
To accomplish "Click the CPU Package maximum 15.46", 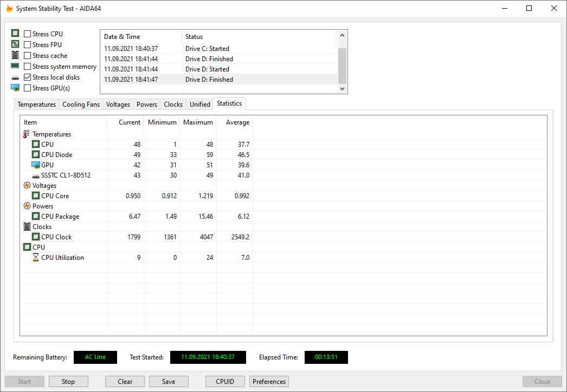I will pyautogui.click(x=206, y=217).
